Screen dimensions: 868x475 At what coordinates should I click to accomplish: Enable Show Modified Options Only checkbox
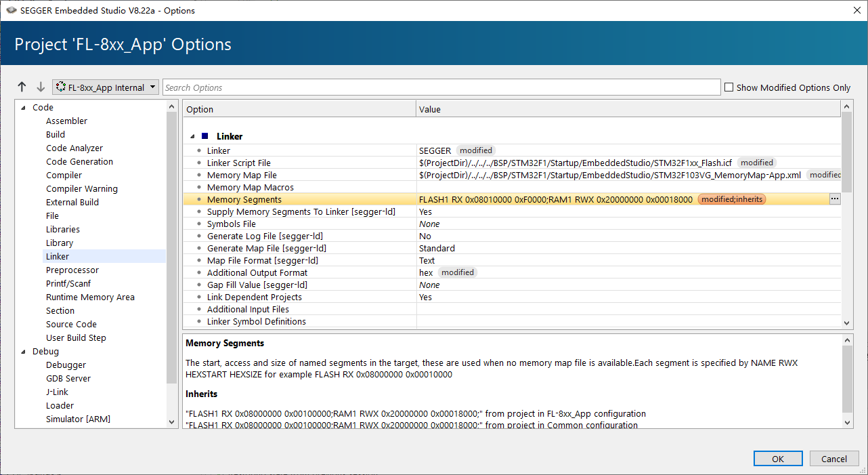coord(729,87)
